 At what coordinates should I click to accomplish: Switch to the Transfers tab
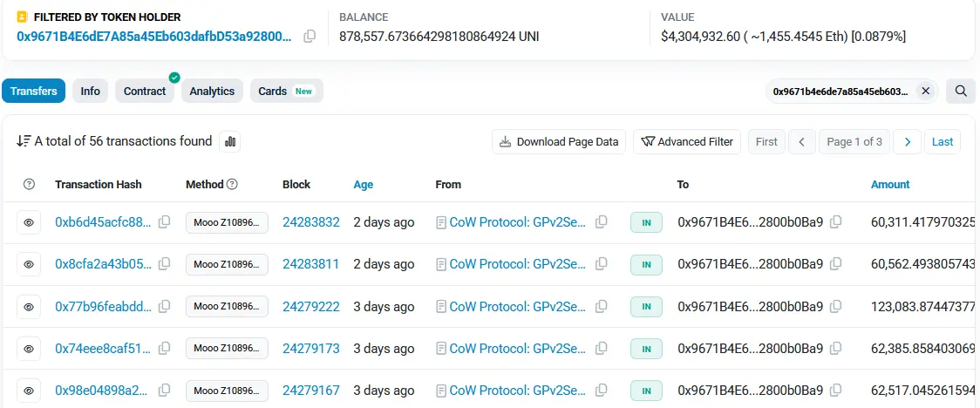point(34,92)
